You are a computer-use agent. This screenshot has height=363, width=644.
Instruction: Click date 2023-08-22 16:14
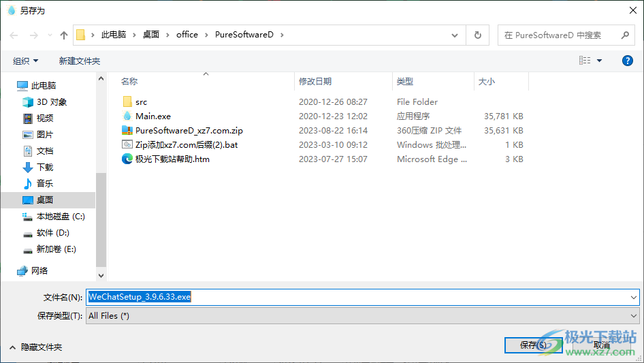coord(333,131)
